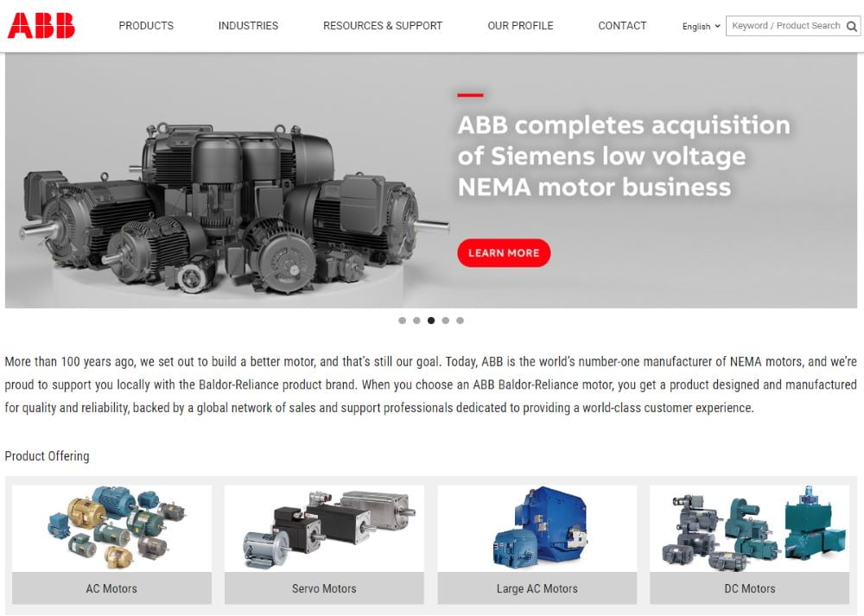864x616 pixels.
Task: Open the AC Motors product thumbnail
Action: point(111,528)
